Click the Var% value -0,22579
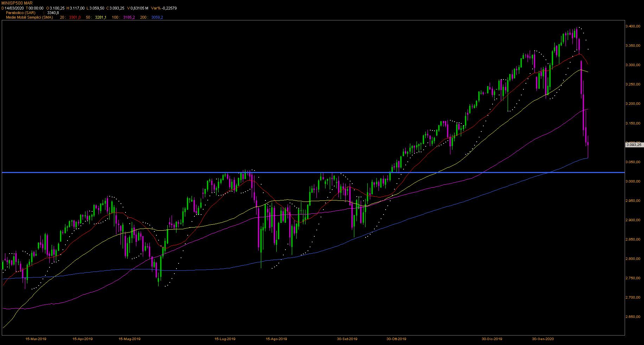Viewport: 644px width, 345px height. tap(169, 8)
